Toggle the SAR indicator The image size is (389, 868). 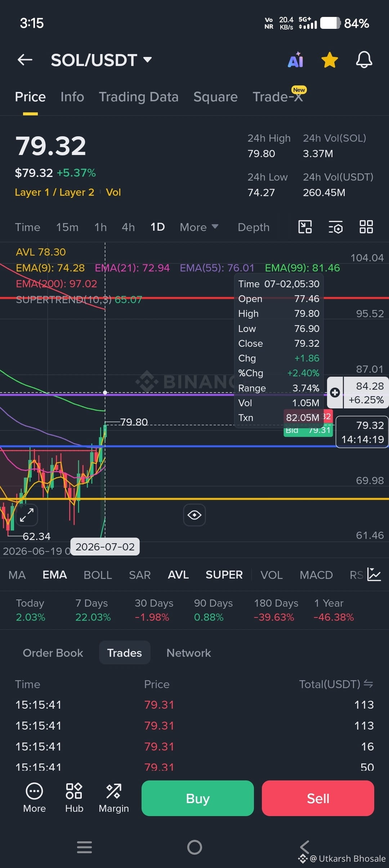coord(140,575)
